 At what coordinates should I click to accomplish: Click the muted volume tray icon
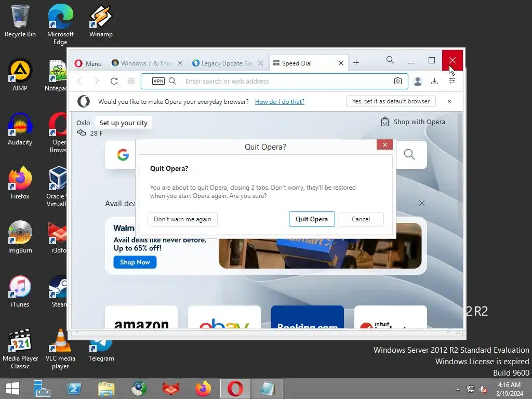[x=483, y=389]
